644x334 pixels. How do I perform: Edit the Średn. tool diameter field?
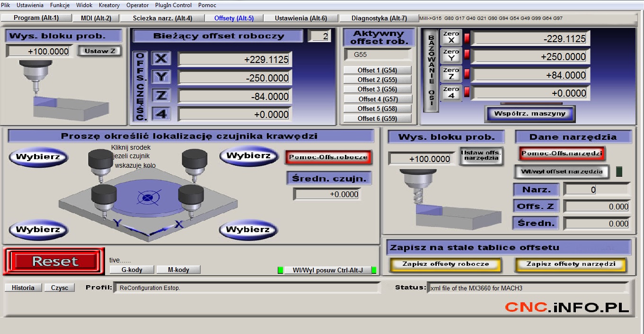coord(597,224)
